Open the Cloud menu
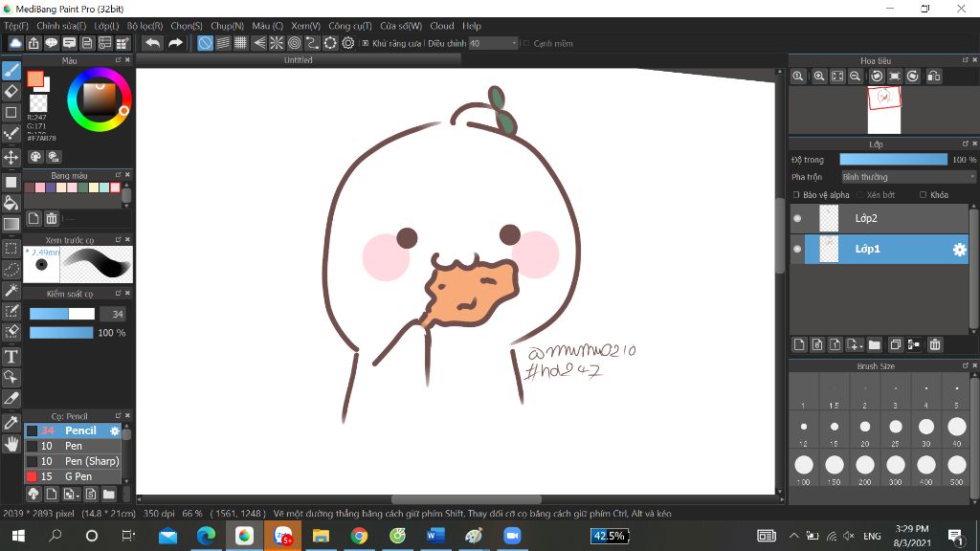The image size is (980, 551). click(x=442, y=26)
